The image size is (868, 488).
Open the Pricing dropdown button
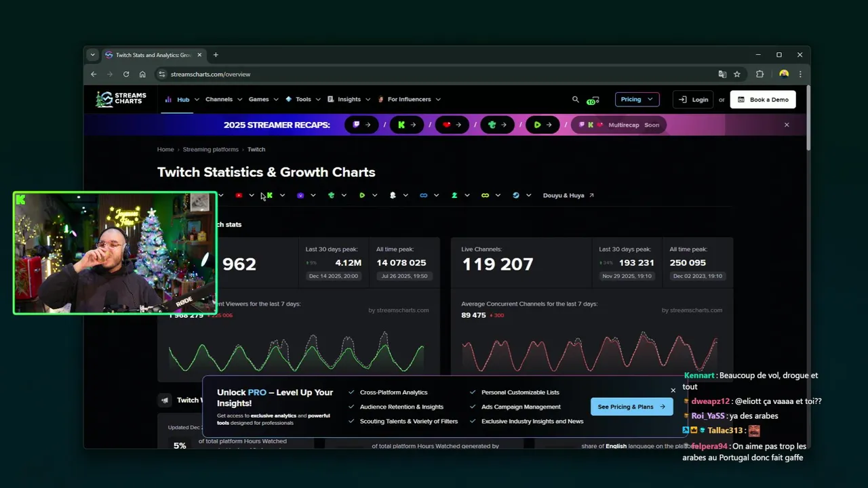[x=637, y=100]
